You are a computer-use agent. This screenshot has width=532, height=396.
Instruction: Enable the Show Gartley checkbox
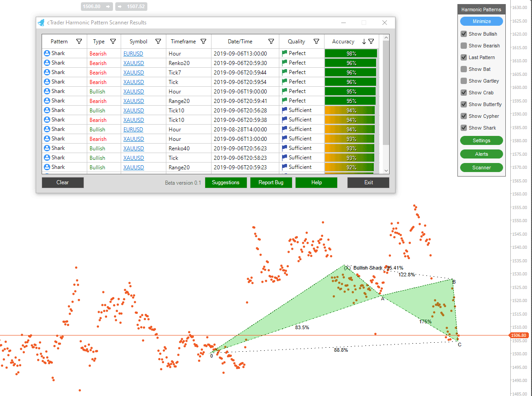tap(463, 81)
